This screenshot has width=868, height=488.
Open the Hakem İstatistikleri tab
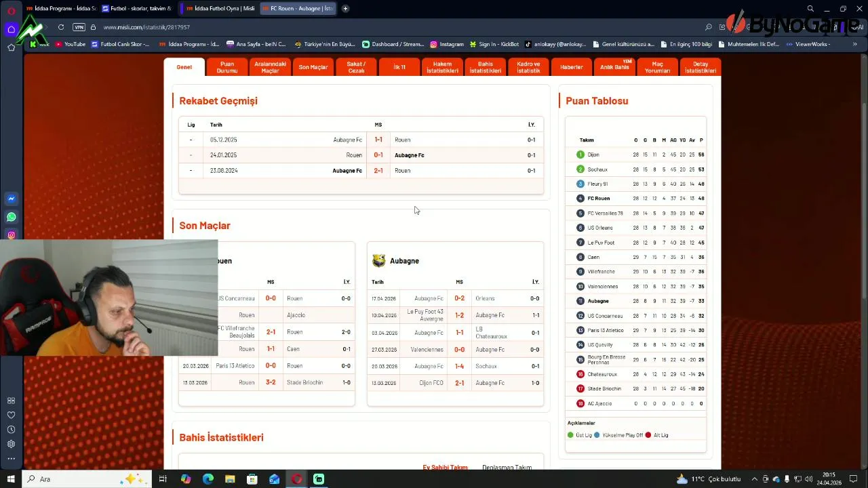tap(442, 67)
